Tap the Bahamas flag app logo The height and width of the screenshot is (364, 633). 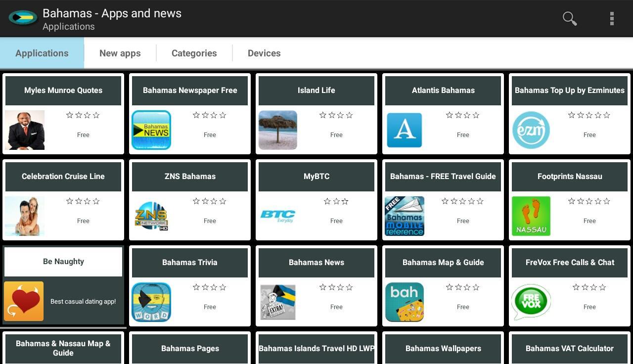(x=23, y=18)
